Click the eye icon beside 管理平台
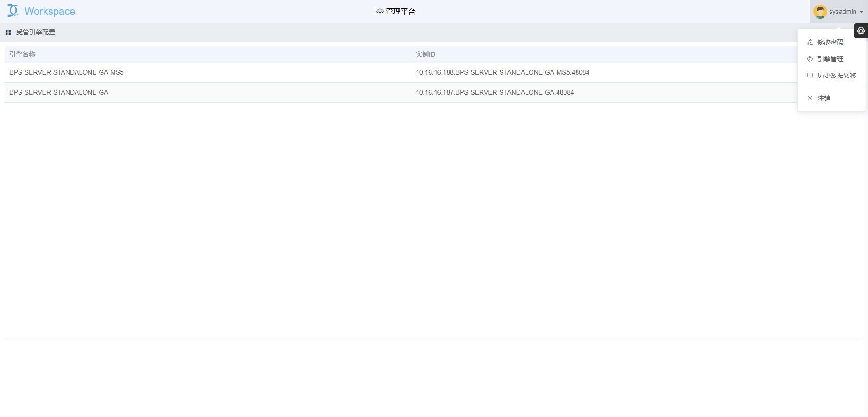The height and width of the screenshot is (417, 868). tap(380, 12)
